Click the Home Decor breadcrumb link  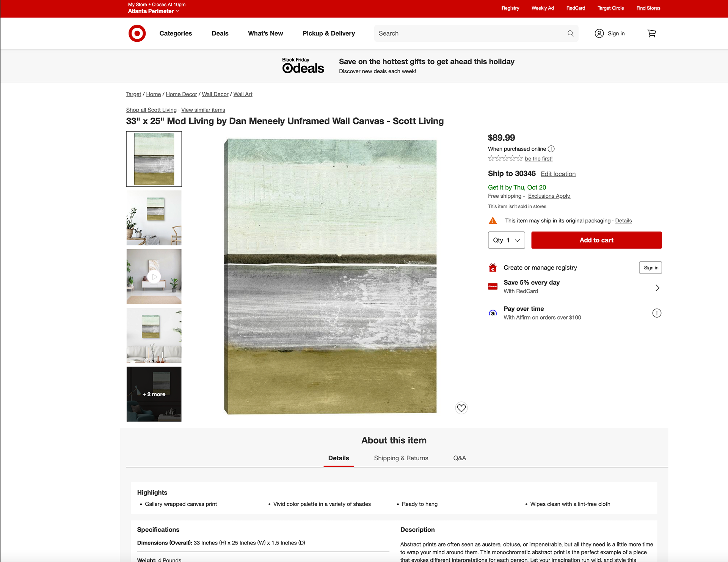click(181, 94)
